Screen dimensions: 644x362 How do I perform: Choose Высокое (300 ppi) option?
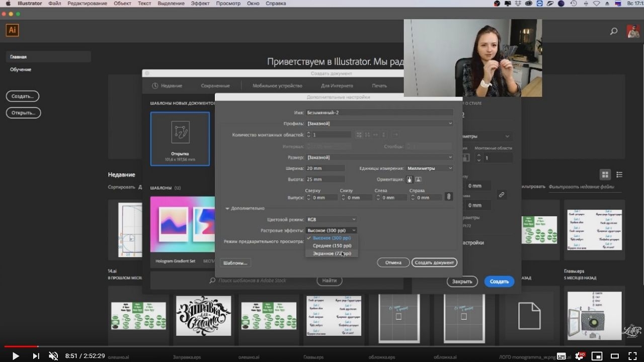coord(332,238)
